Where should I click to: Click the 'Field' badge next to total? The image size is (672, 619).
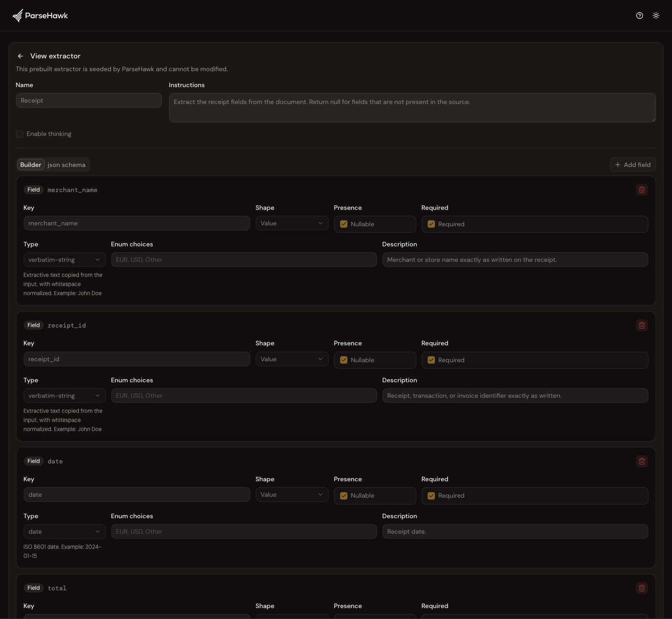34,588
